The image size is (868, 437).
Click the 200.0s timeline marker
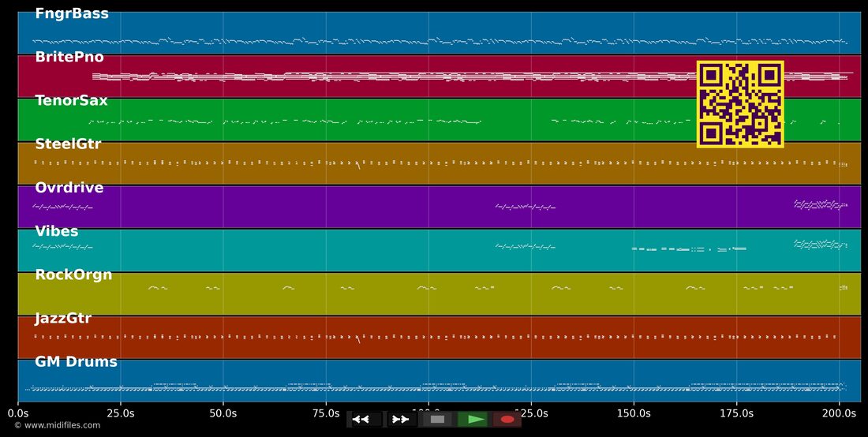tap(840, 413)
